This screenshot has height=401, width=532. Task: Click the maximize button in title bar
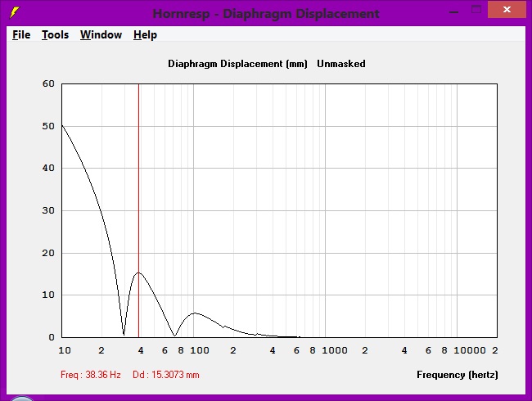[x=476, y=10]
